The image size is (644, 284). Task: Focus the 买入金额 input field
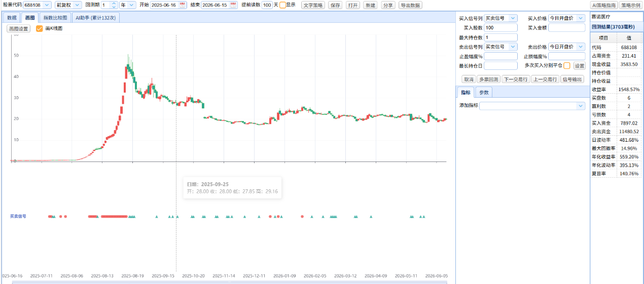[x=566, y=28]
